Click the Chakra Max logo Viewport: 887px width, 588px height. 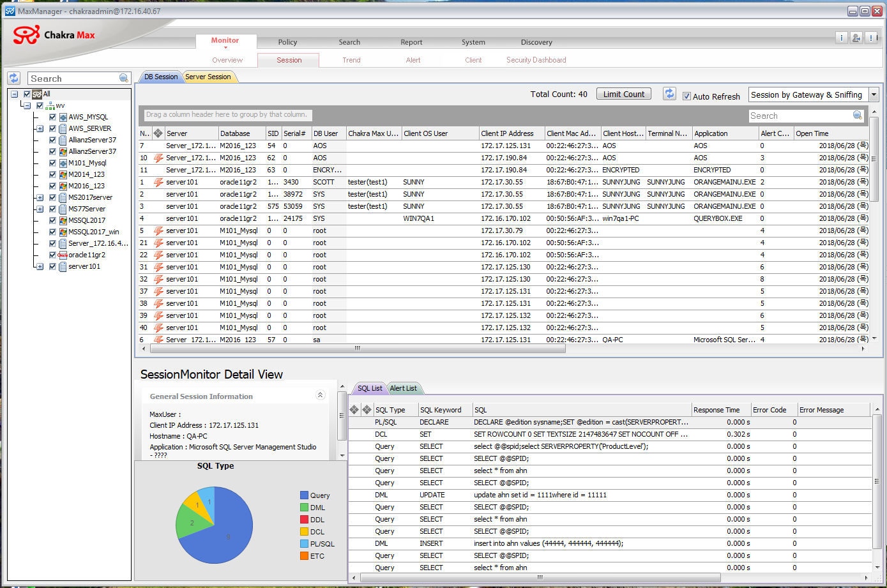tap(54, 35)
